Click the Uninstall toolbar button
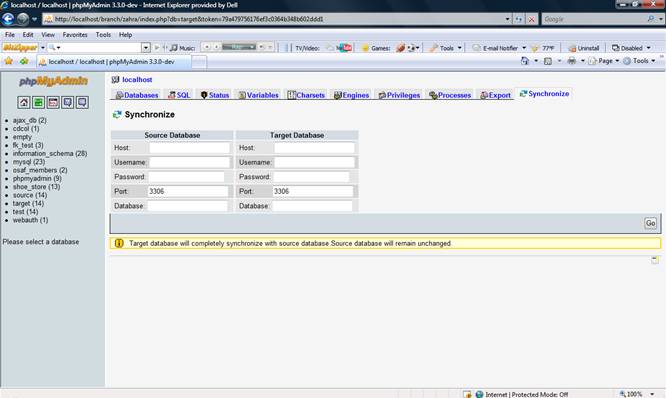Viewport: 666px width, 398px height. [x=584, y=48]
